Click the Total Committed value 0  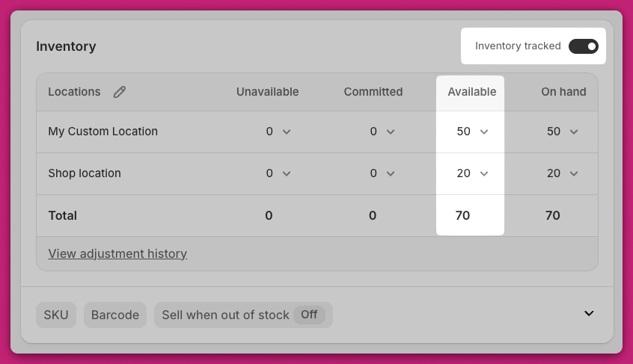click(373, 216)
